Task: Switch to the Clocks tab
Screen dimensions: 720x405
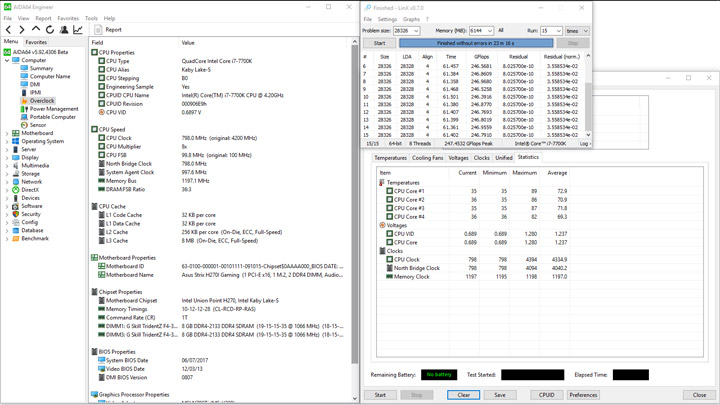Action: [482, 158]
